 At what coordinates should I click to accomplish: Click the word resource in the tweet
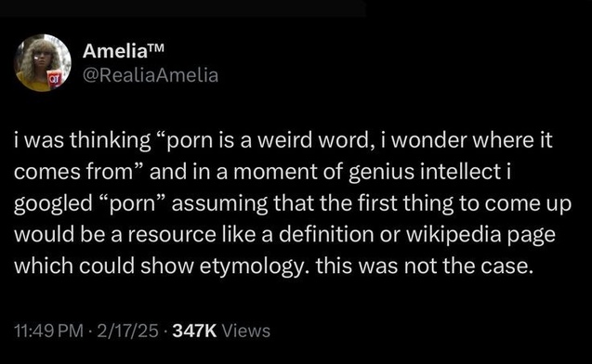[x=172, y=235]
